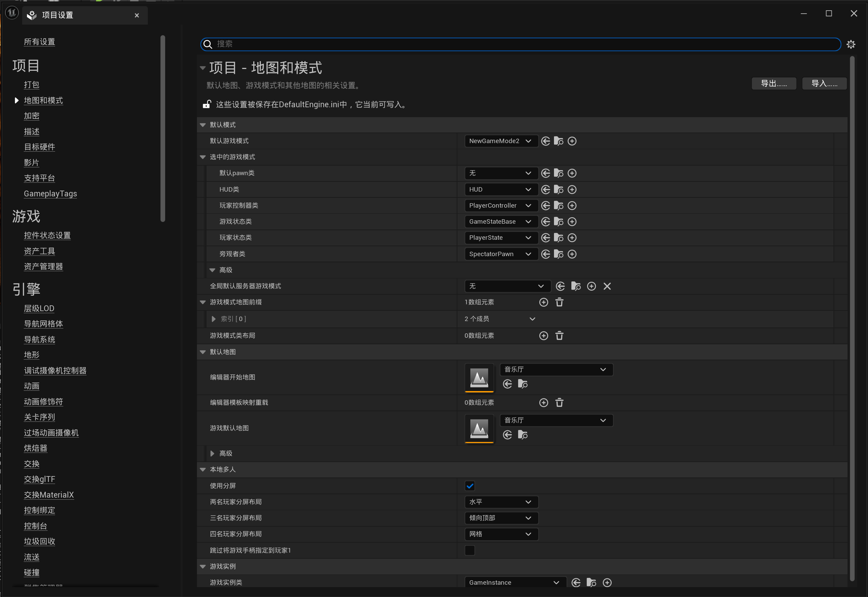
Task: Empty the 游戏模式类布局 array
Action: (559, 336)
